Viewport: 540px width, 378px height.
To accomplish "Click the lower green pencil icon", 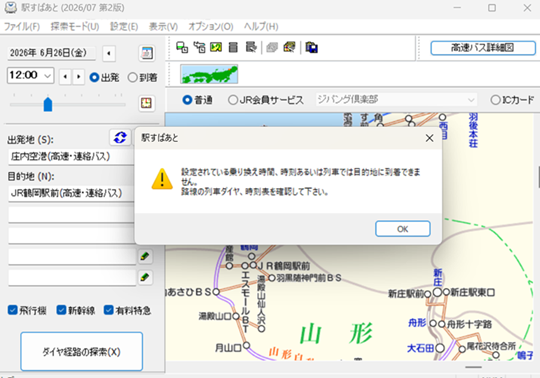I will click(x=145, y=277).
